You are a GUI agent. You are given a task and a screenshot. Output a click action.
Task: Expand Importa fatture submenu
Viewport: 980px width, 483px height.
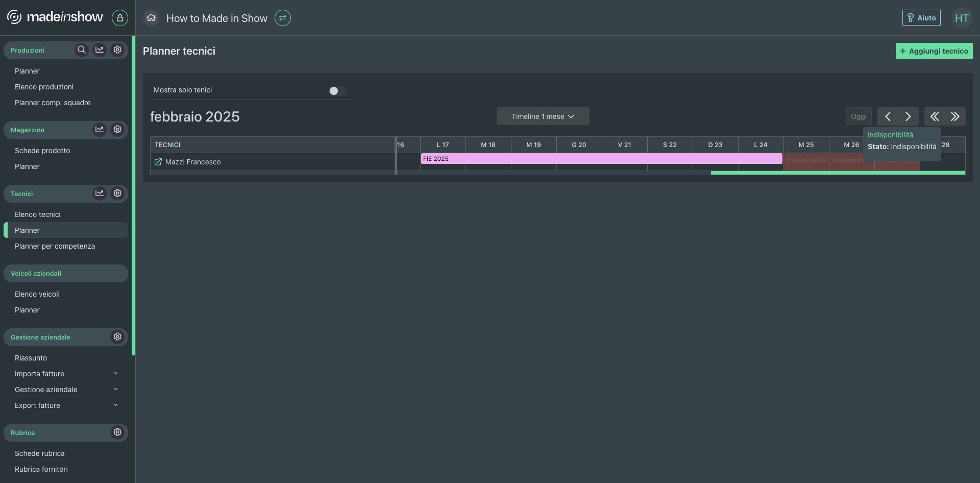pyautogui.click(x=116, y=374)
